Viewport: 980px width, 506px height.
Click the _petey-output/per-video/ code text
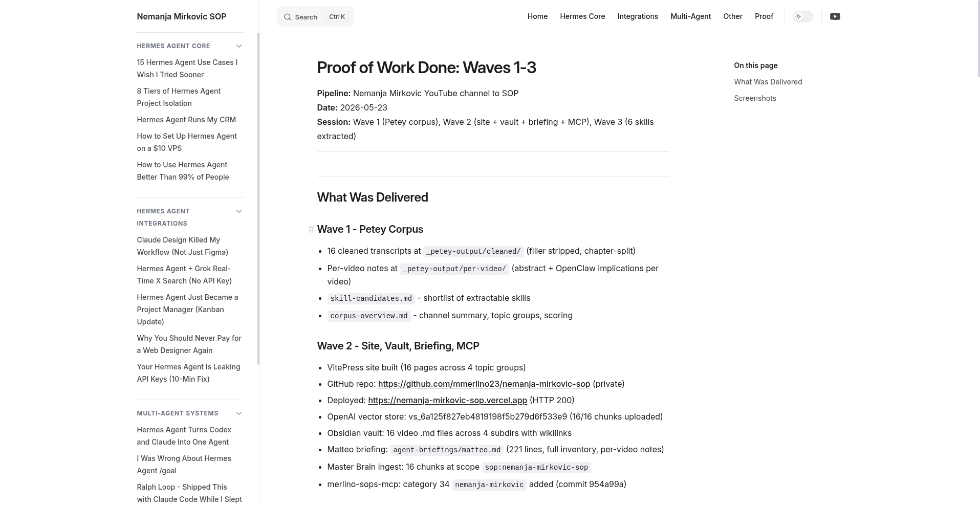coord(454,269)
